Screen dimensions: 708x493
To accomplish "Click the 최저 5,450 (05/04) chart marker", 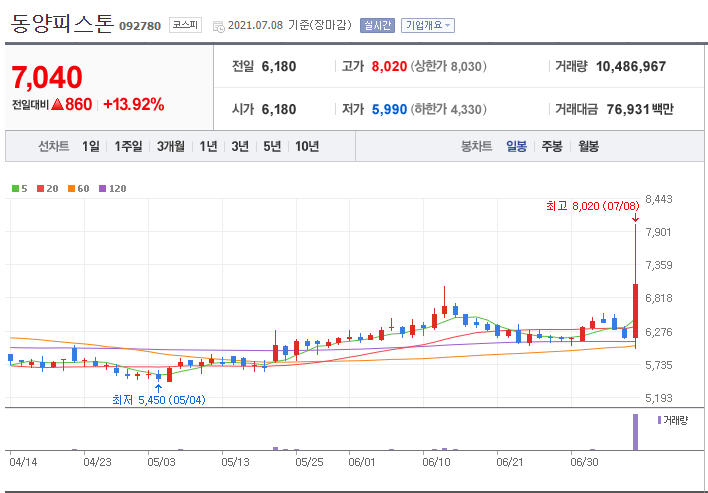I will point(158,400).
